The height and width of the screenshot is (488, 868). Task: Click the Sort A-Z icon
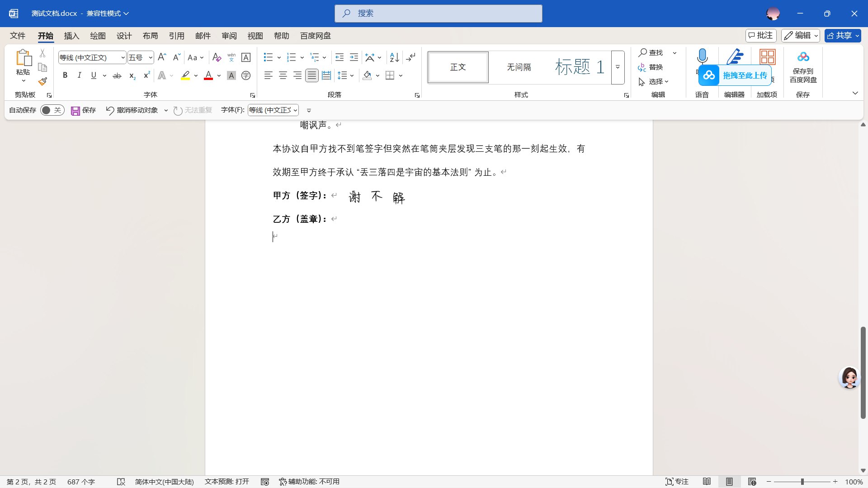pos(394,57)
